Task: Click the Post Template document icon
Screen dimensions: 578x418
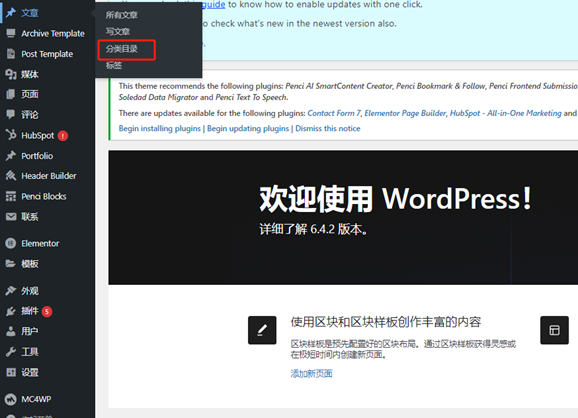Action: pyautogui.click(x=11, y=54)
